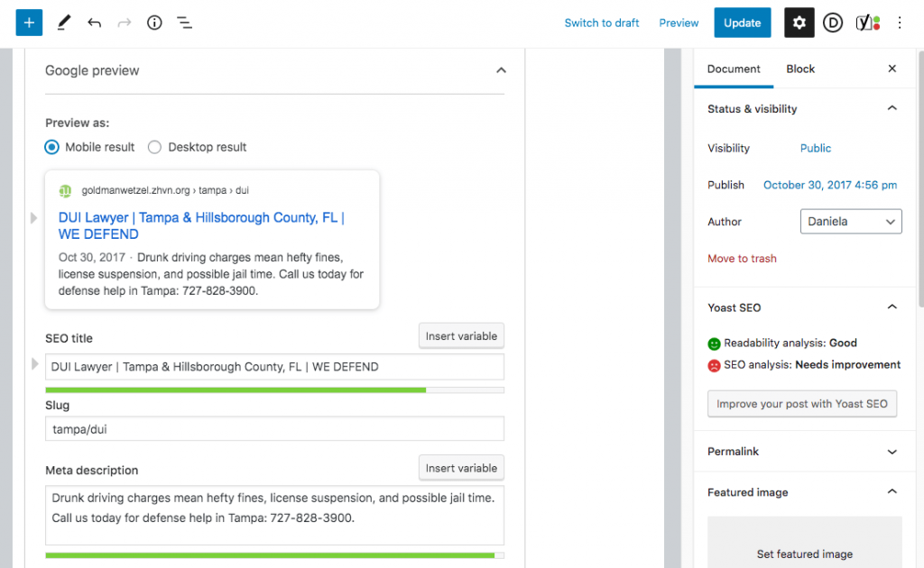Select the Desktop result radio button

154,147
